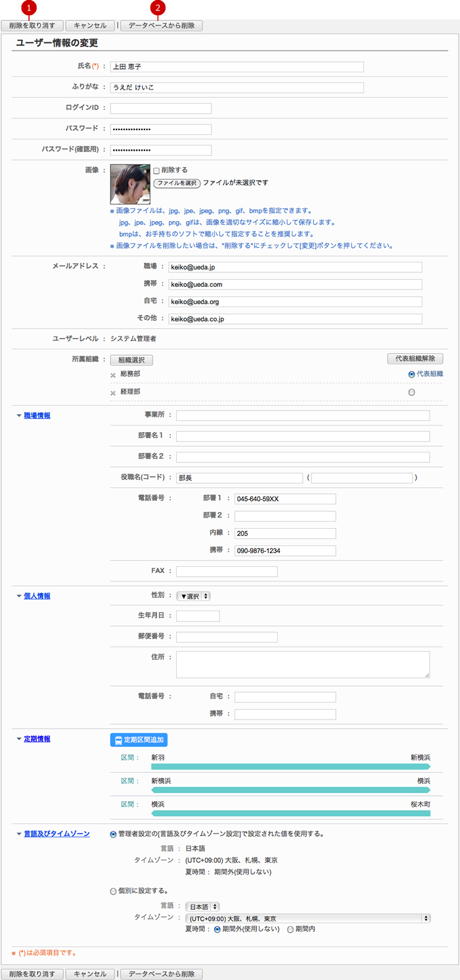This screenshot has height=980, width=460.
Task: Focus the ふりがな input field
Action: [237, 87]
